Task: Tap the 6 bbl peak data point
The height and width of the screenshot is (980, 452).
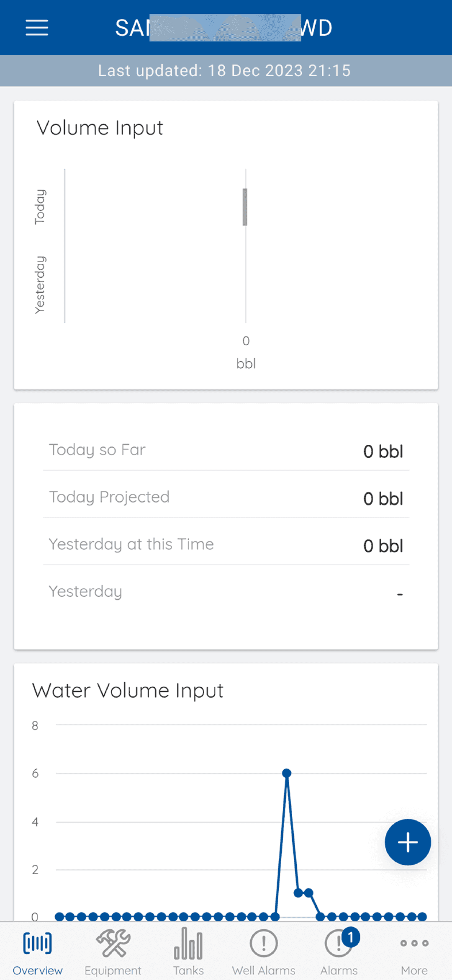Action: tap(287, 773)
